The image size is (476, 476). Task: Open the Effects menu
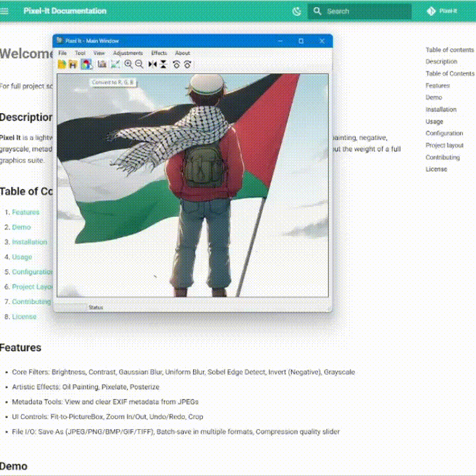pos(159,53)
